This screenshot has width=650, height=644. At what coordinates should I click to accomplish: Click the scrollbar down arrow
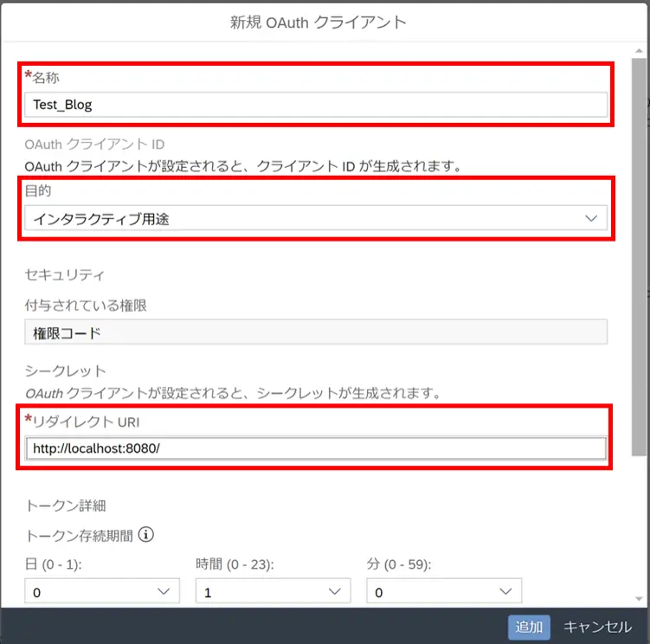639,598
